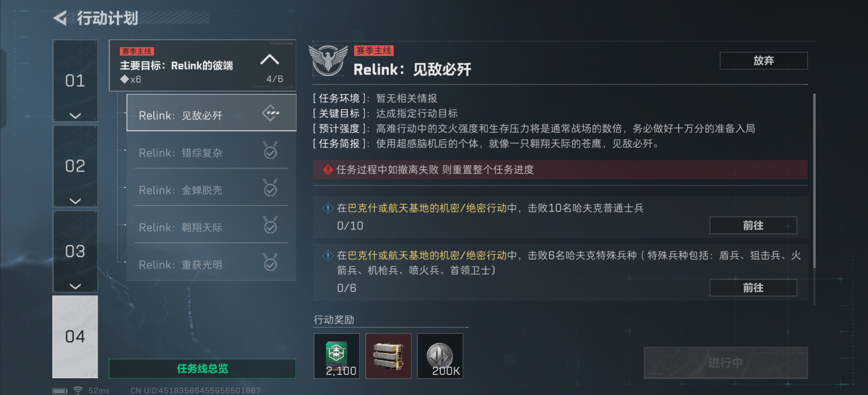The height and width of the screenshot is (395, 868).
Task: Switch to chapter 02 tab
Action: (75, 166)
